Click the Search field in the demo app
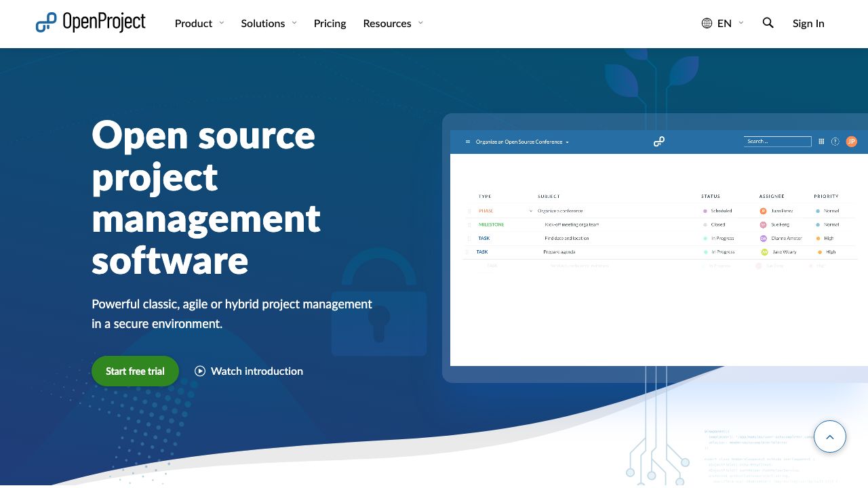The height and width of the screenshot is (488, 868). click(x=777, y=142)
